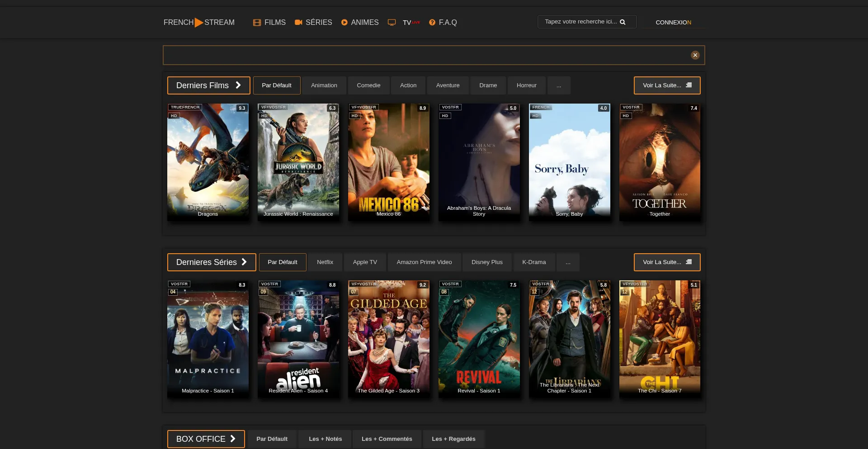Open the Together movie poster

[x=660, y=162]
